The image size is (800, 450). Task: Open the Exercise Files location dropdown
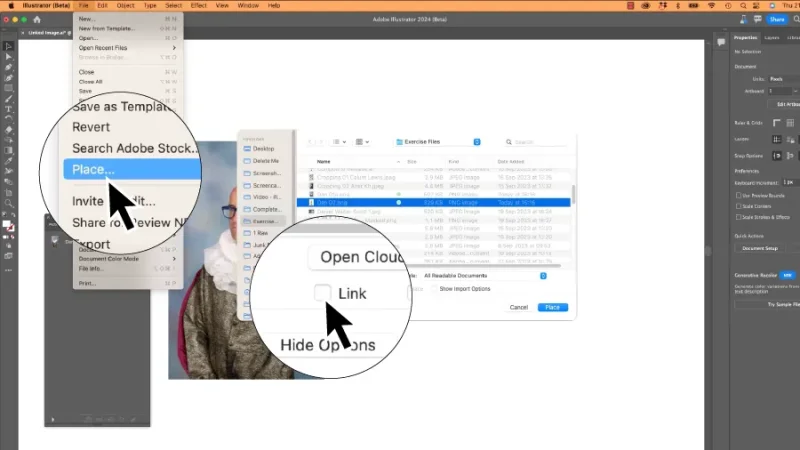438,141
